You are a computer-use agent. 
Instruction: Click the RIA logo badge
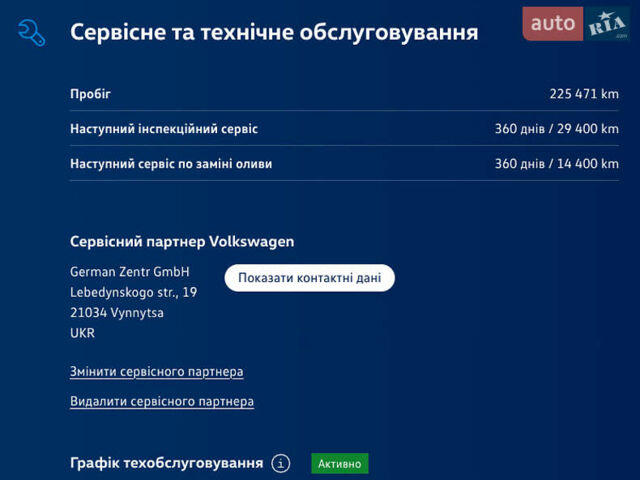click(607, 24)
